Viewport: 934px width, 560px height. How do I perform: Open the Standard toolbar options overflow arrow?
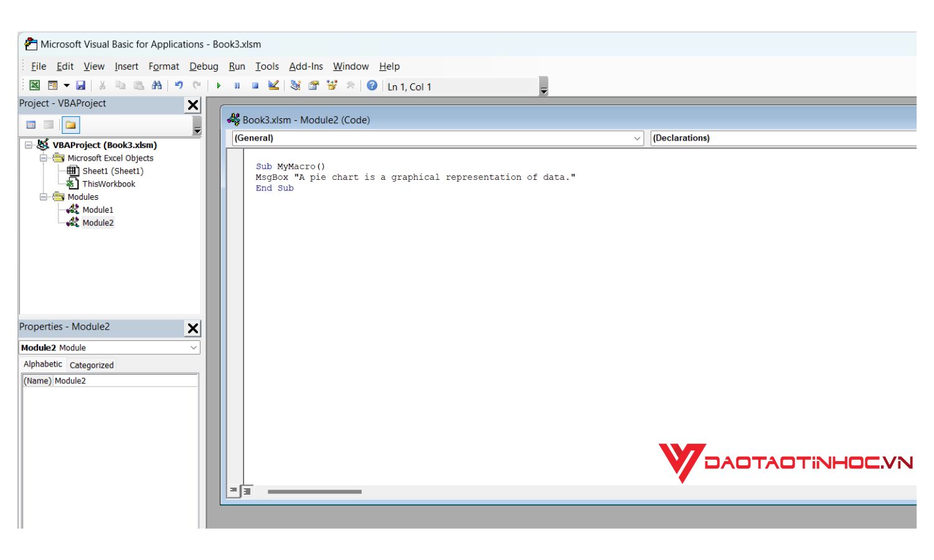click(544, 86)
